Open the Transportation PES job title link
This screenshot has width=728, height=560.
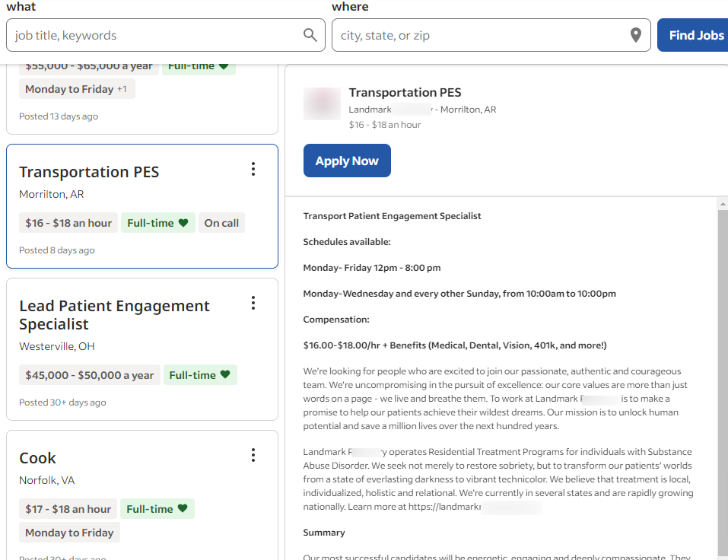pos(89,172)
